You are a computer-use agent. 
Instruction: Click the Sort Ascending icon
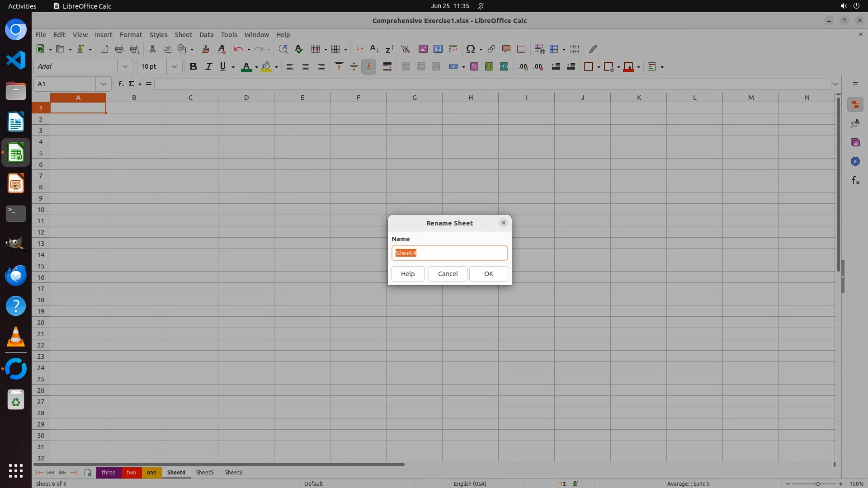(x=374, y=49)
